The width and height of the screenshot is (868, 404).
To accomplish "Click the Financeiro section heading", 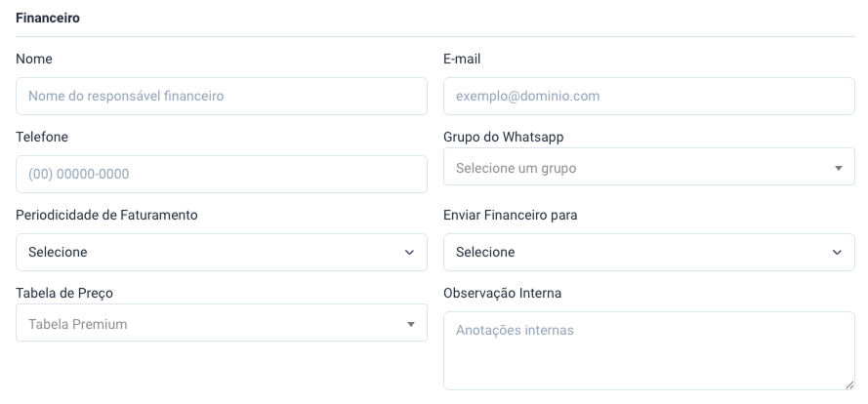I will [x=48, y=18].
